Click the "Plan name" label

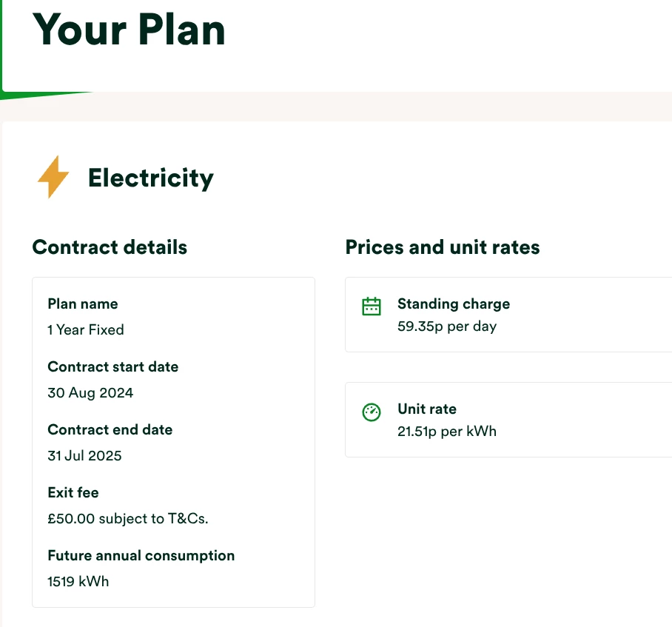click(82, 304)
